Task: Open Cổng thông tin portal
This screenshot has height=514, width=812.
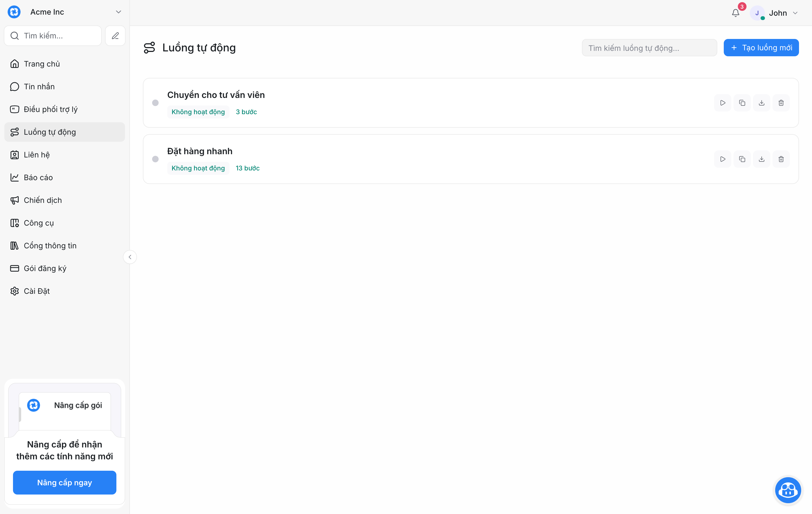Action: click(64, 246)
